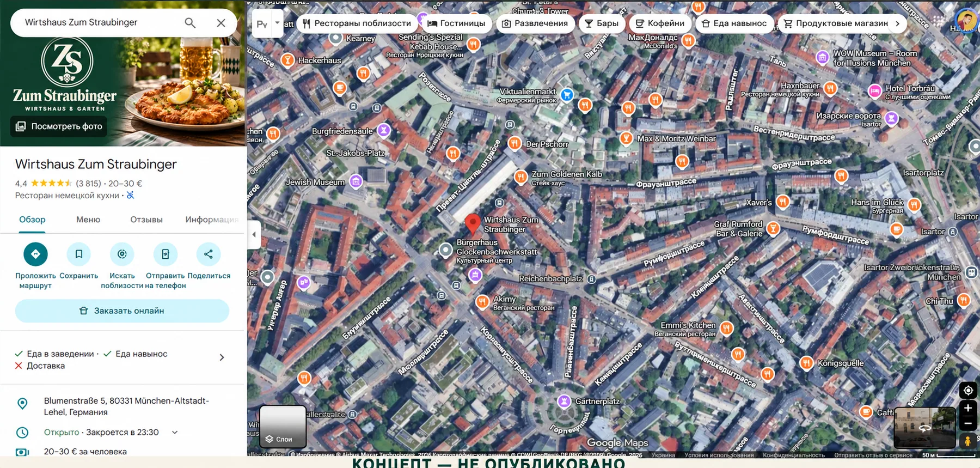
Task: Open Конфиденциальность footer link
Action: (794, 455)
